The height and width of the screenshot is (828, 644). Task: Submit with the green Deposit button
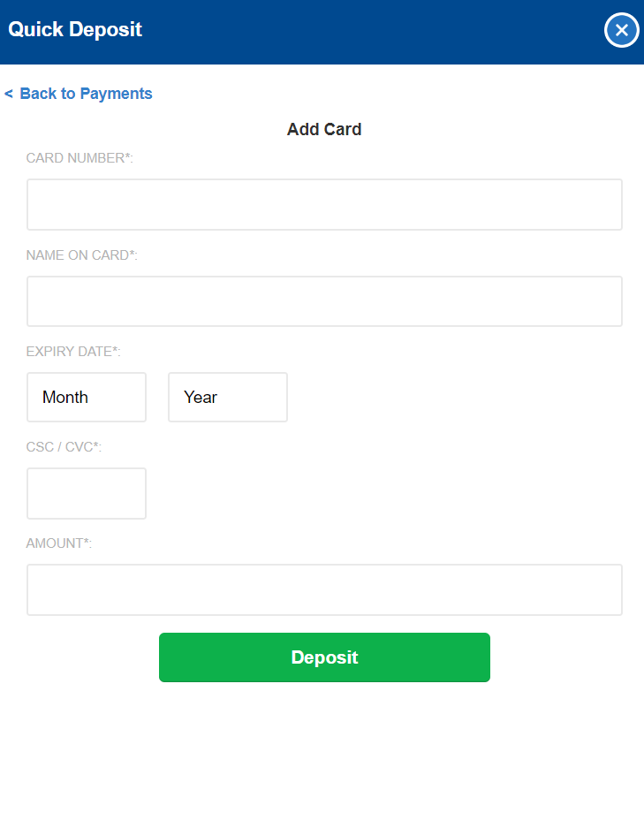pyautogui.click(x=324, y=657)
